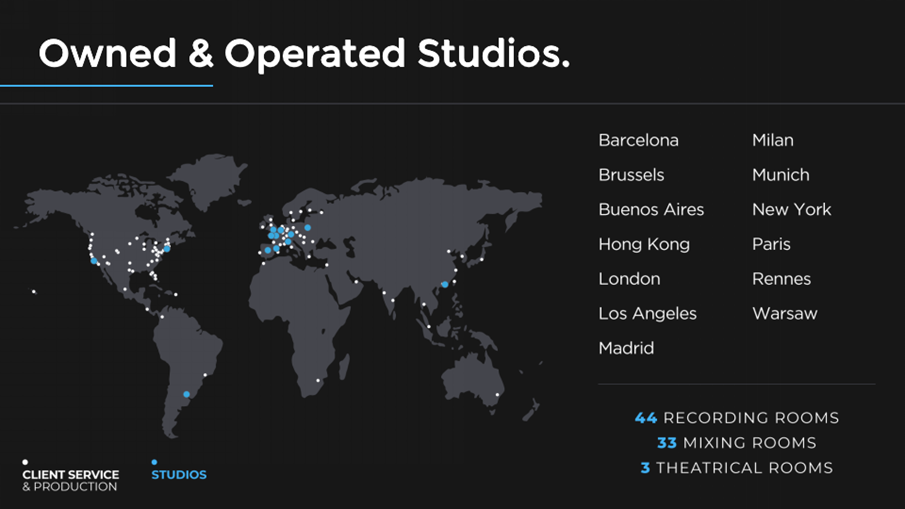Select Buenos Aires in the city list
The image size is (905, 509).
651,209
